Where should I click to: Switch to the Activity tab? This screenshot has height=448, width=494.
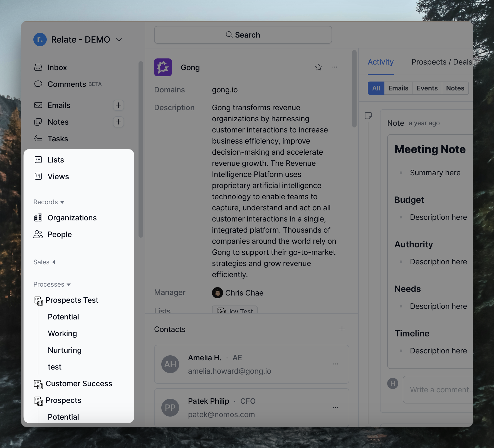tap(381, 62)
